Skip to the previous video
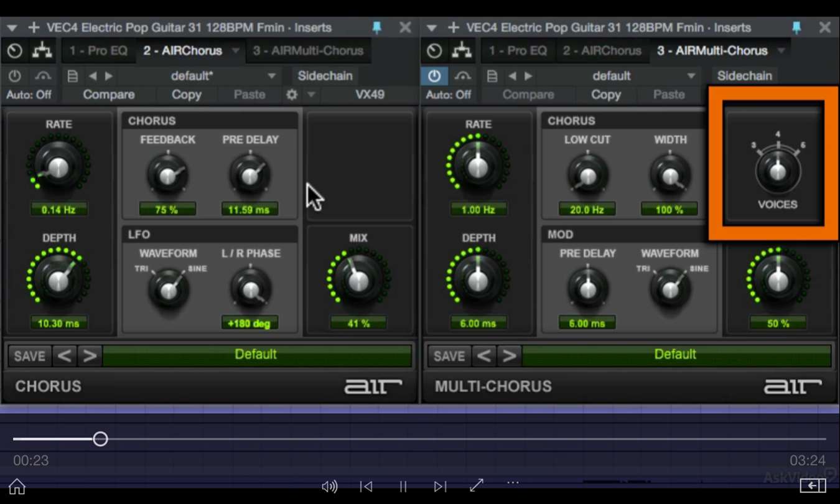The image size is (840, 504). pyautogui.click(x=366, y=487)
